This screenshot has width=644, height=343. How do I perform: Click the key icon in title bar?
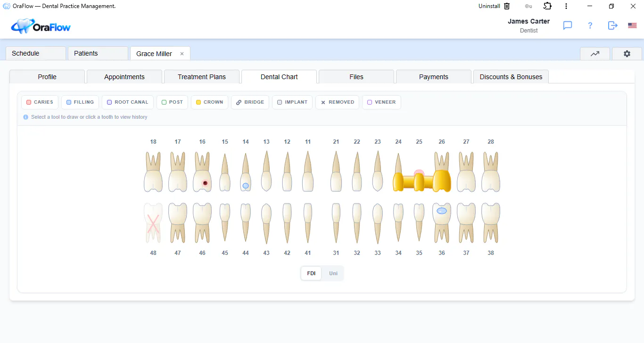point(528,6)
